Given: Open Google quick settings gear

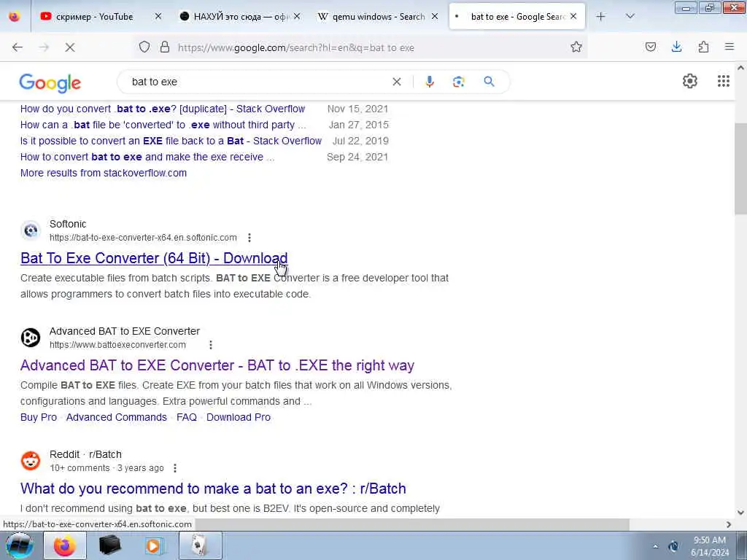Looking at the screenshot, I should (689, 82).
